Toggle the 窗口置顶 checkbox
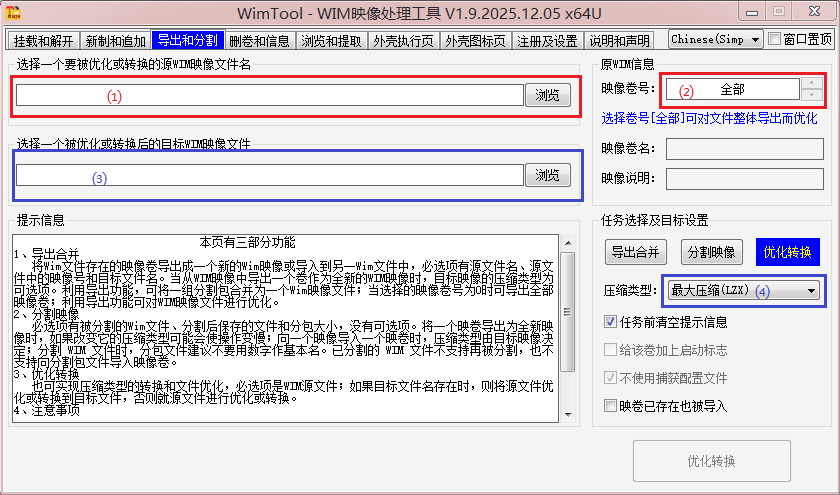Image resolution: width=840 pixels, height=495 pixels. [775, 40]
